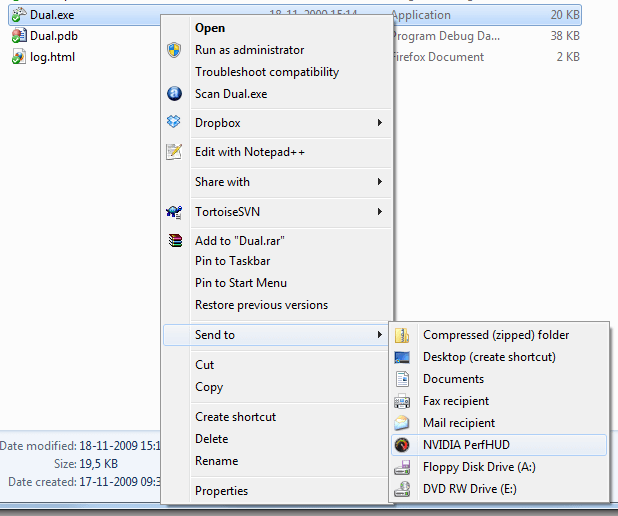This screenshot has width=618, height=516.
Task: Click the shield icon beside Run as administrator
Action: (x=174, y=50)
